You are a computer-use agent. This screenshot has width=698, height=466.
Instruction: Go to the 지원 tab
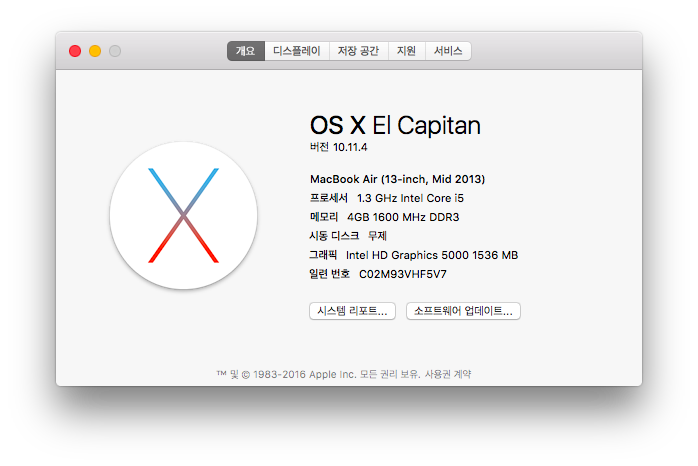pyautogui.click(x=407, y=51)
